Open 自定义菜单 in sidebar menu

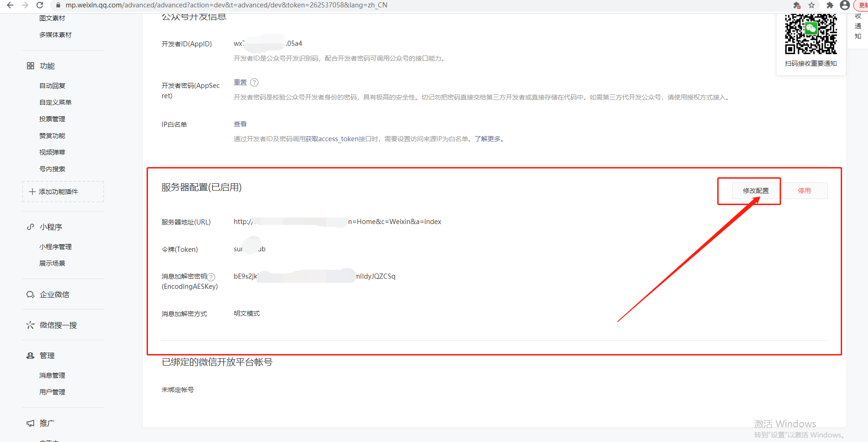tap(55, 102)
